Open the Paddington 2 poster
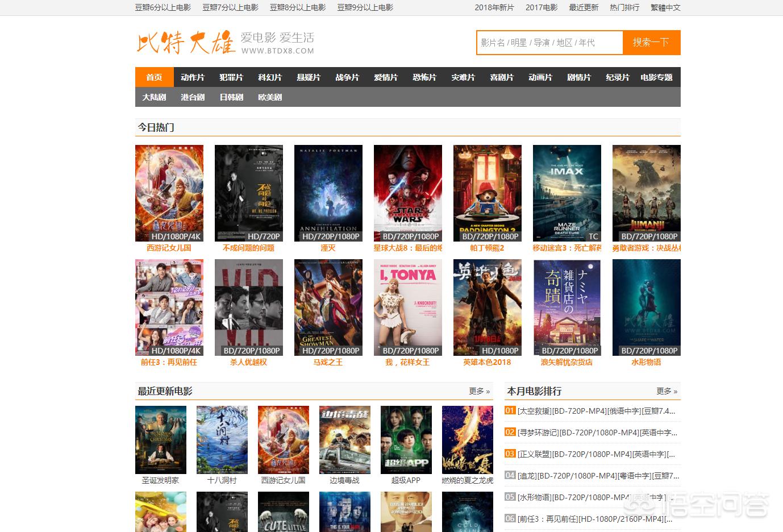Viewport: 783px width, 532px height. (488, 193)
